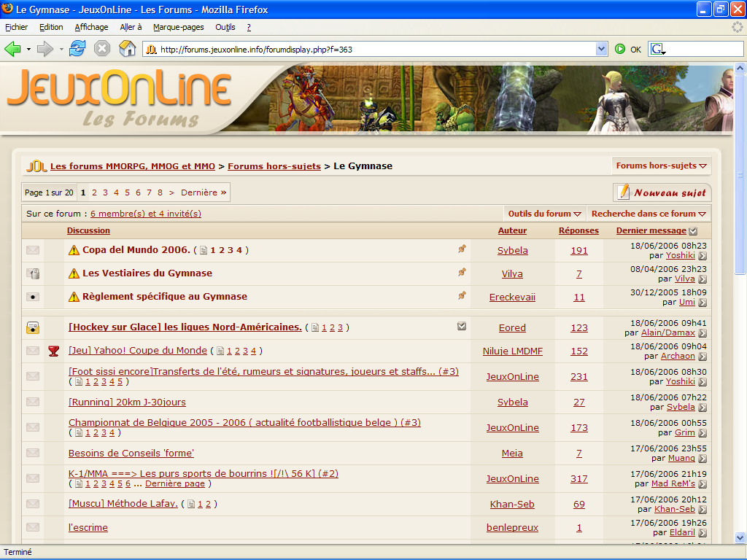The height and width of the screenshot is (560, 747).
Task: Click the JeuxOnLine Les Forums banner logo
Action: point(119,98)
